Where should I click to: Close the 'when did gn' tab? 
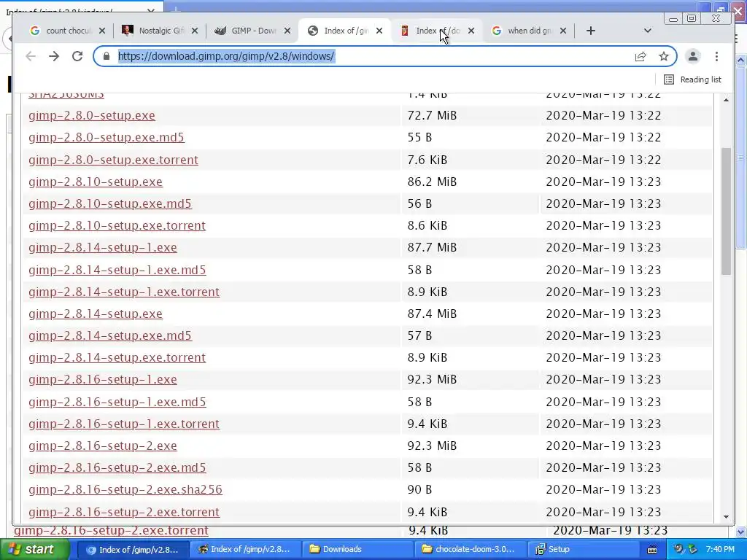point(563,31)
